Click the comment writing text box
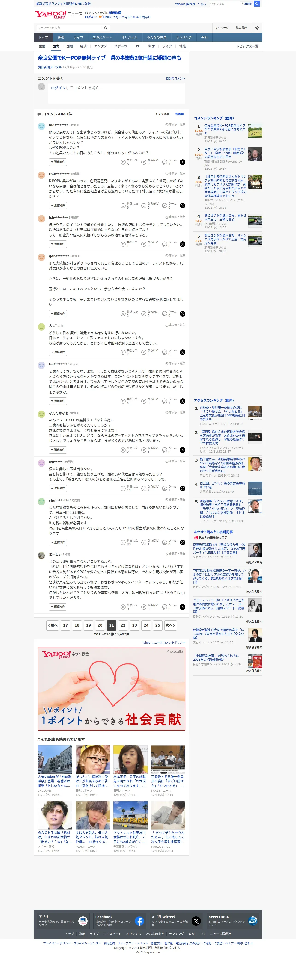 116,94
